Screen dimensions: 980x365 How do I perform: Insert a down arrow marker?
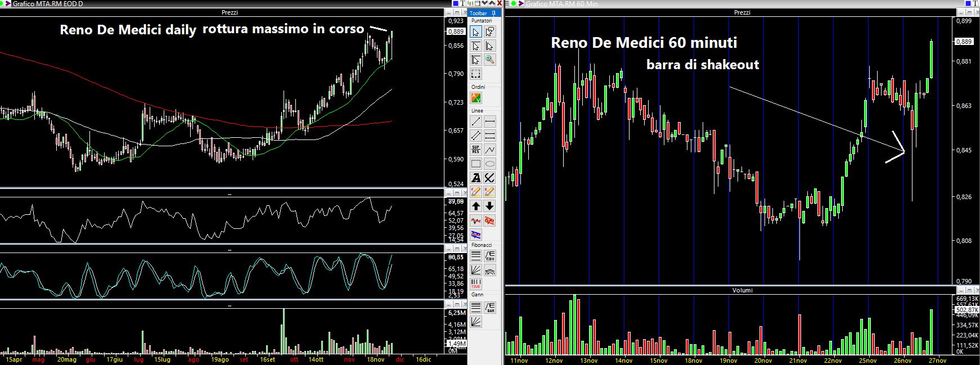pos(490,206)
